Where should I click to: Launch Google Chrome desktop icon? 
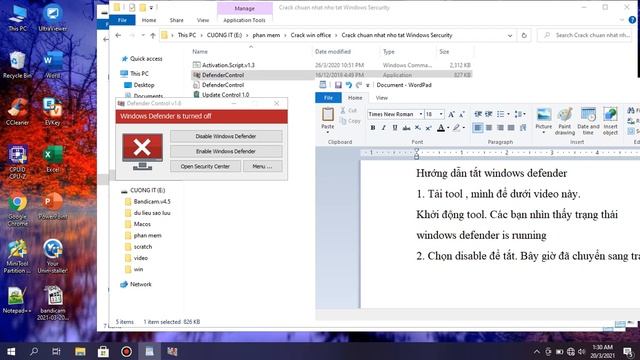click(17, 210)
